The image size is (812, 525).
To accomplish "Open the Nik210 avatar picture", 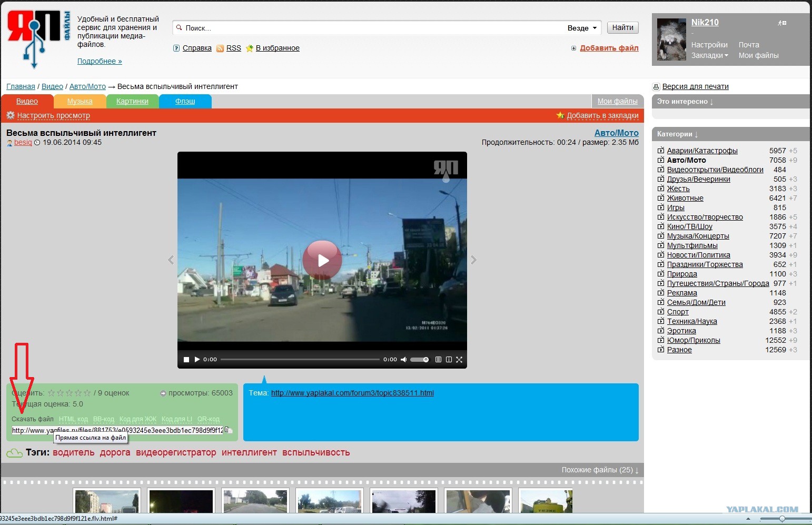I will pos(671,40).
